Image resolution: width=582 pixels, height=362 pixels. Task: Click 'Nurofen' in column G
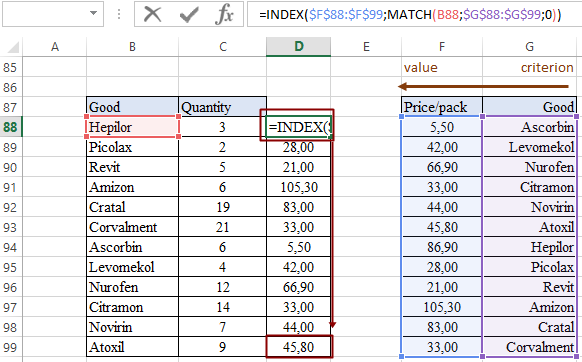pos(530,167)
